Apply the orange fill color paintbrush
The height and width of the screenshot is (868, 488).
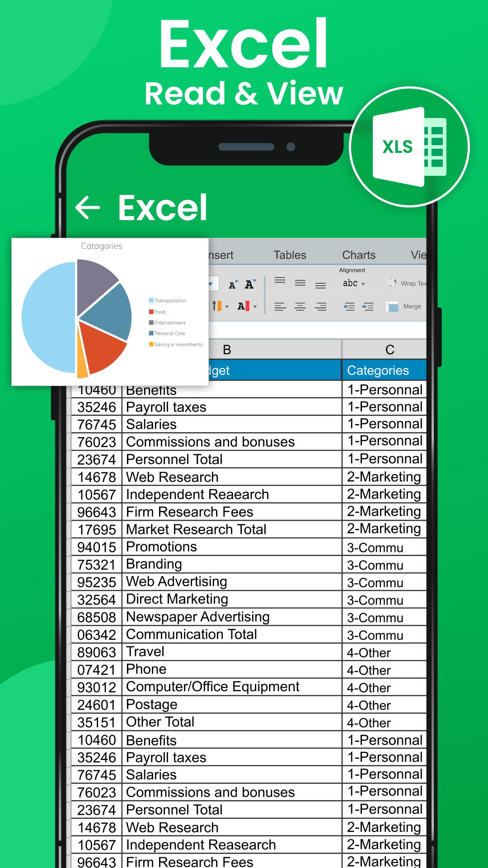217,306
